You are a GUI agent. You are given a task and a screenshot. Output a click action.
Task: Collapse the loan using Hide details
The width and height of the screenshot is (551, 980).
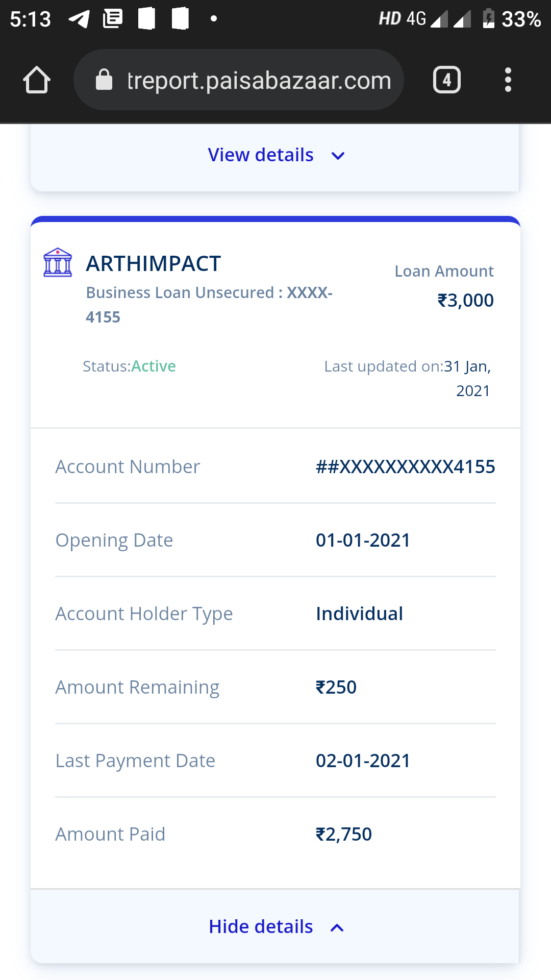(261, 926)
